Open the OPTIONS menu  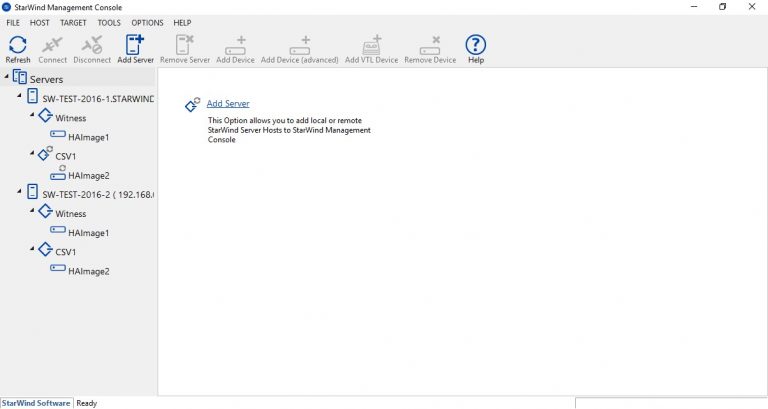click(147, 22)
